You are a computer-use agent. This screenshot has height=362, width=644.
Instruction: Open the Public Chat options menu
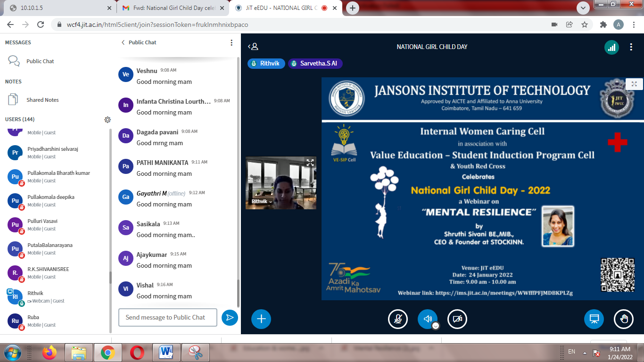click(x=231, y=42)
